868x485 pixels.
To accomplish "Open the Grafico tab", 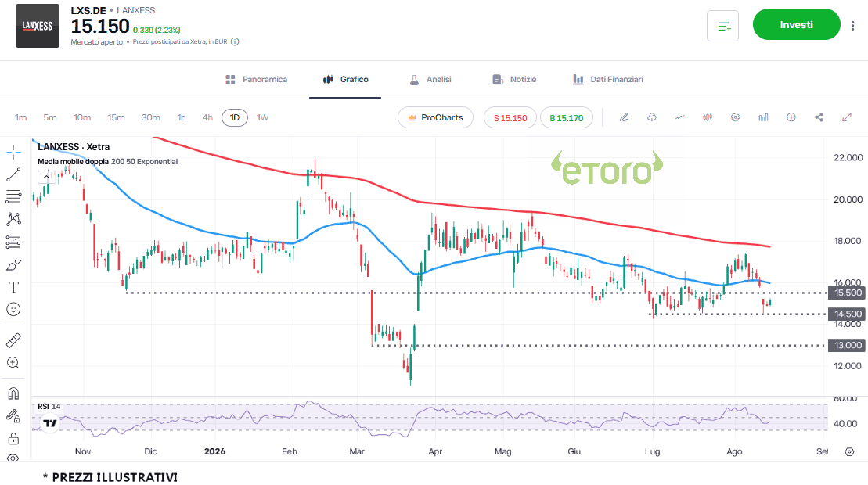I will 345,80.
